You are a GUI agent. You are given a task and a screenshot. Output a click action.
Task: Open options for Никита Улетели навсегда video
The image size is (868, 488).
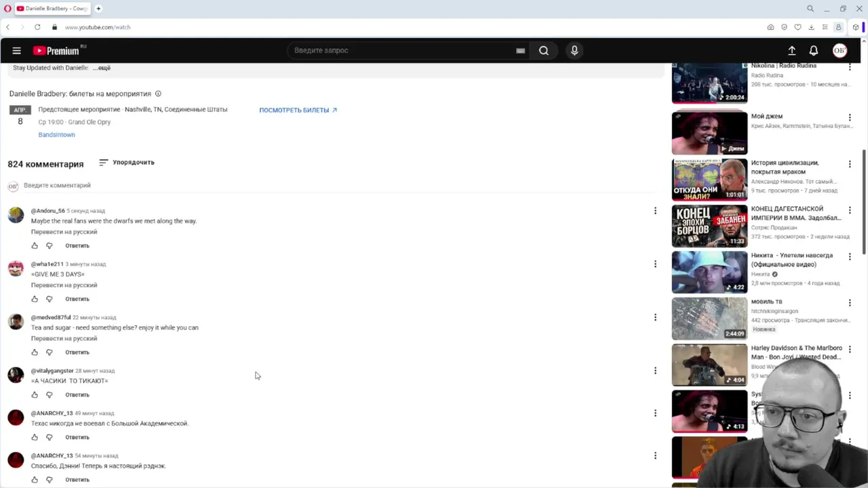[850, 257]
